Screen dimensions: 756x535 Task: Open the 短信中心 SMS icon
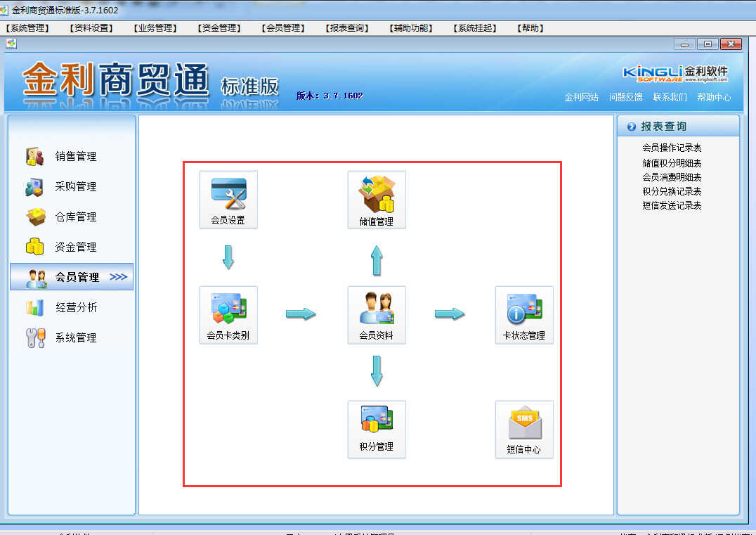pyautogui.click(x=524, y=429)
